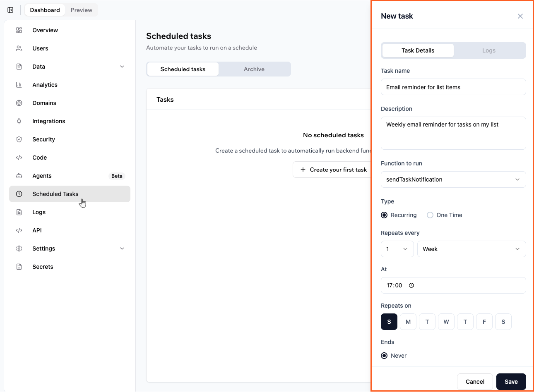Click Create your first task
Viewport: 534px width, 392px height.
click(334, 170)
